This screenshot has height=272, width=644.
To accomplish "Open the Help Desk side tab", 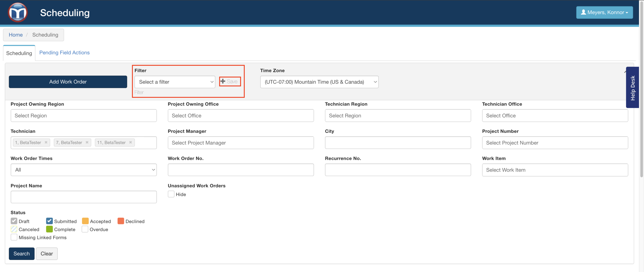I will (632, 88).
